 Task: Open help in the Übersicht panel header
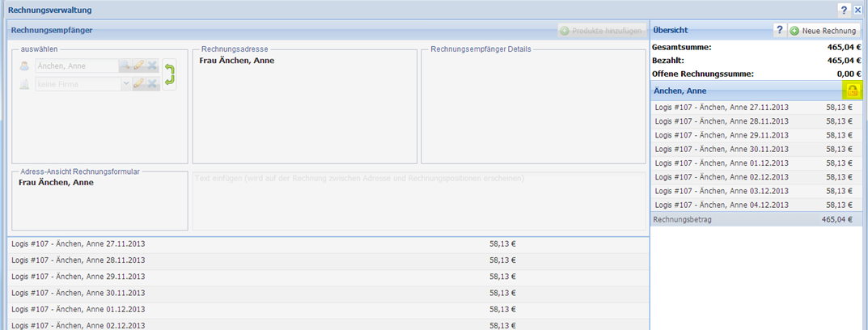point(779,30)
